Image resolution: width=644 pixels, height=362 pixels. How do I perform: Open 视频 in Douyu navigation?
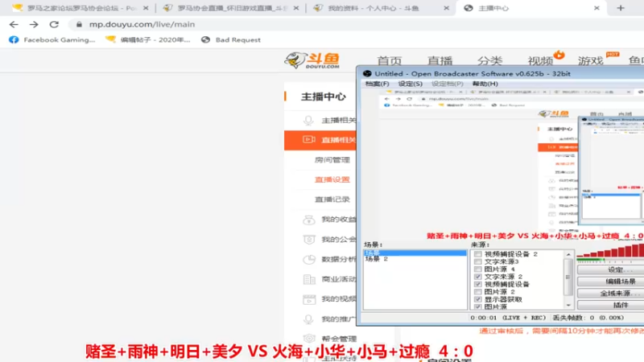tap(540, 61)
